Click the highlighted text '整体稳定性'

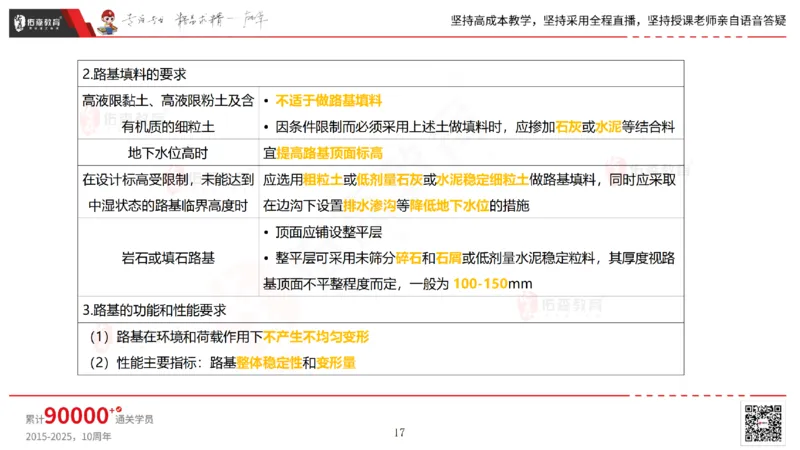pos(269,363)
